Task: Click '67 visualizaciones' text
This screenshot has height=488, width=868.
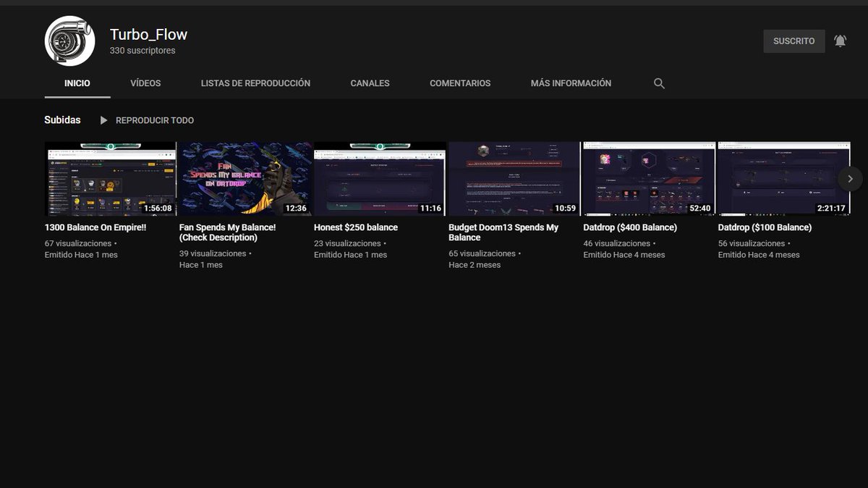Action: (x=78, y=244)
